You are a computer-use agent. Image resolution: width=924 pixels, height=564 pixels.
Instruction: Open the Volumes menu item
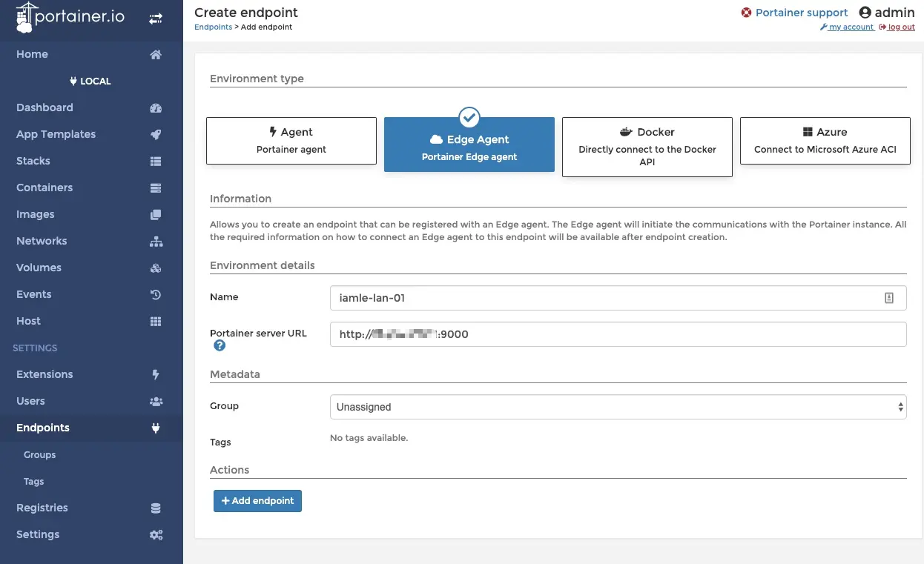[x=91, y=268]
